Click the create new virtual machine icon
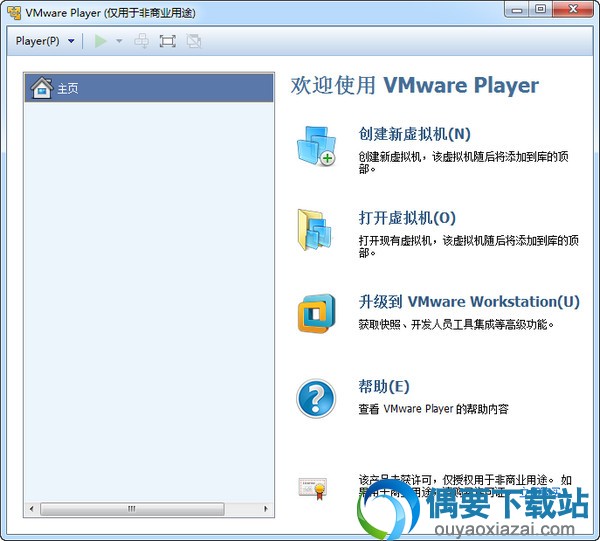 click(317, 146)
